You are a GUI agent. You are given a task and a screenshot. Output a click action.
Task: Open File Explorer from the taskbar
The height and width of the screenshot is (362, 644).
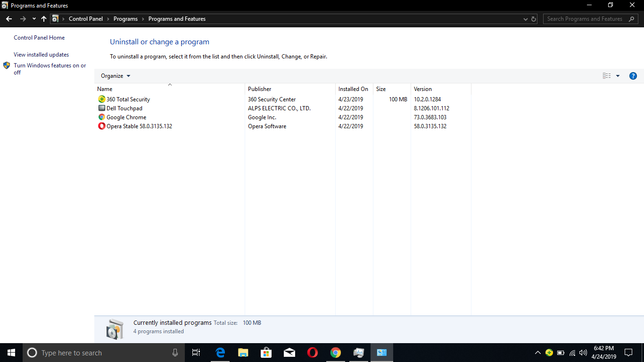[x=243, y=353]
